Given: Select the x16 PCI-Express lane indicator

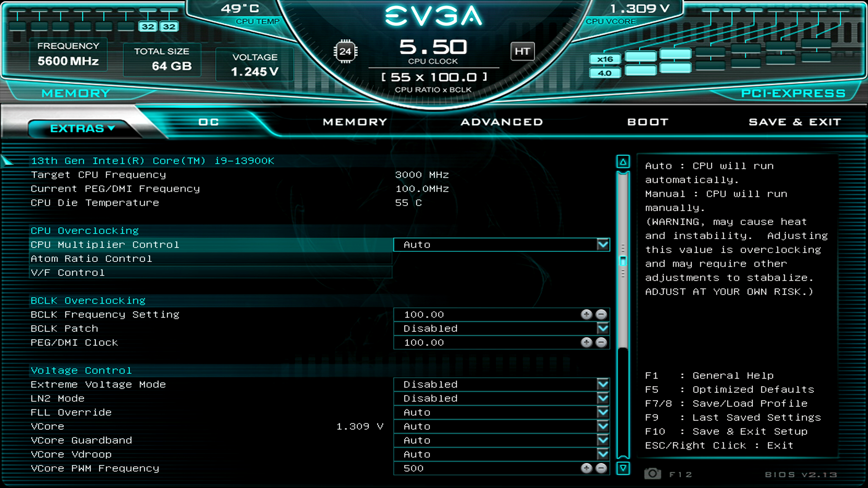Looking at the screenshot, I should tap(605, 59).
